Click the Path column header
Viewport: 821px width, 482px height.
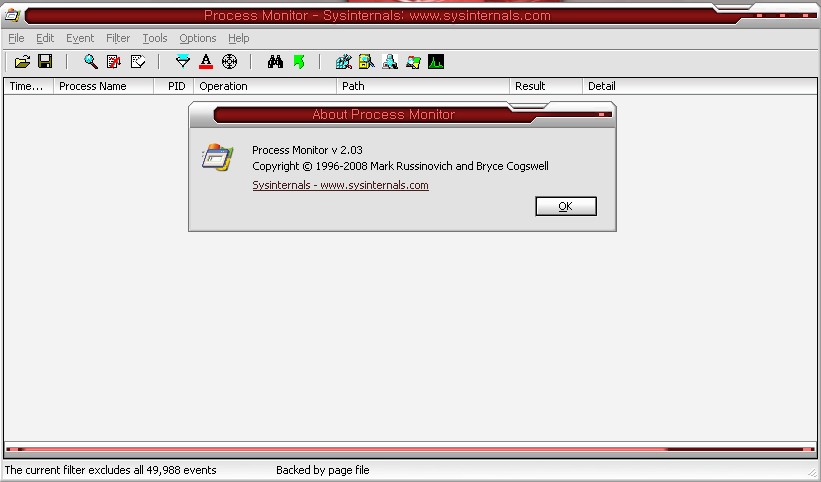coord(423,86)
